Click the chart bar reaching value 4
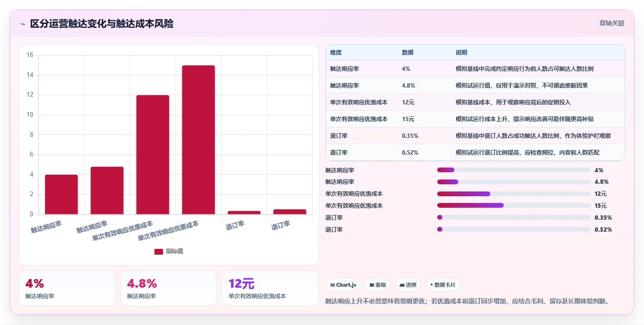The height and width of the screenshot is (325, 644). pos(61,194)
